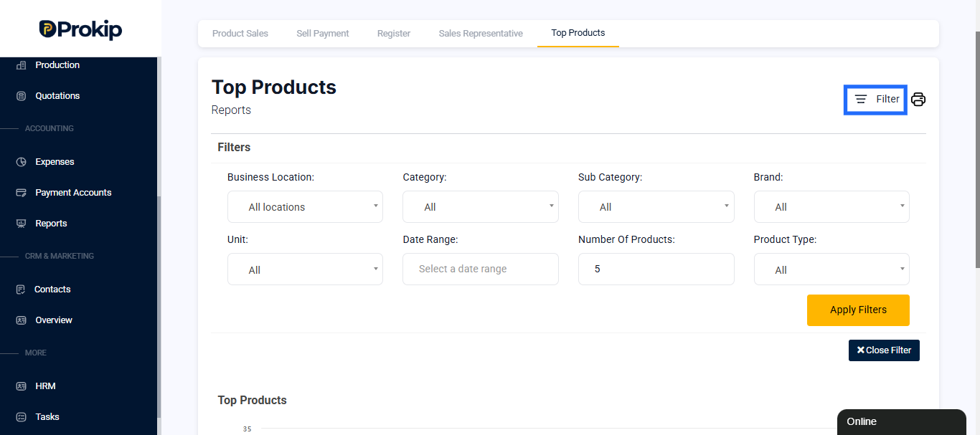This screenshot has width=980, height=435.
Task: Expand the Unit dropdown
Action: point(305,269)
